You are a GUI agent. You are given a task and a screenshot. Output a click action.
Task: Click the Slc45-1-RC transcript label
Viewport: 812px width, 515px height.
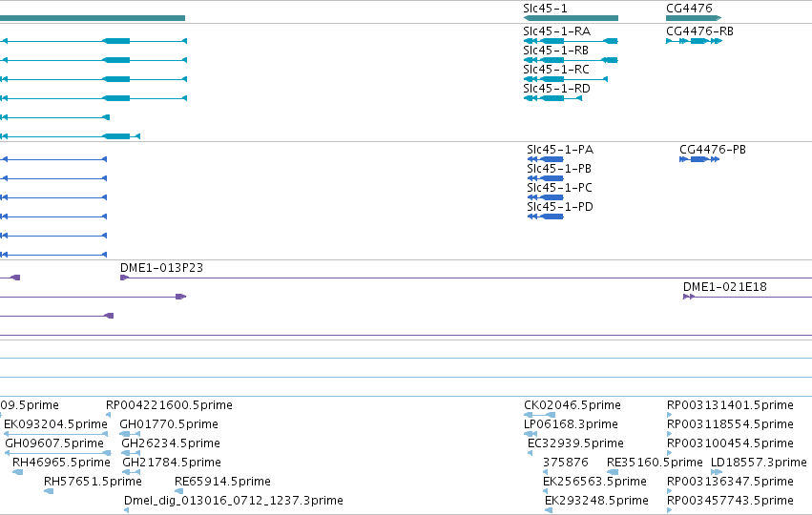(x=556, y=70)
